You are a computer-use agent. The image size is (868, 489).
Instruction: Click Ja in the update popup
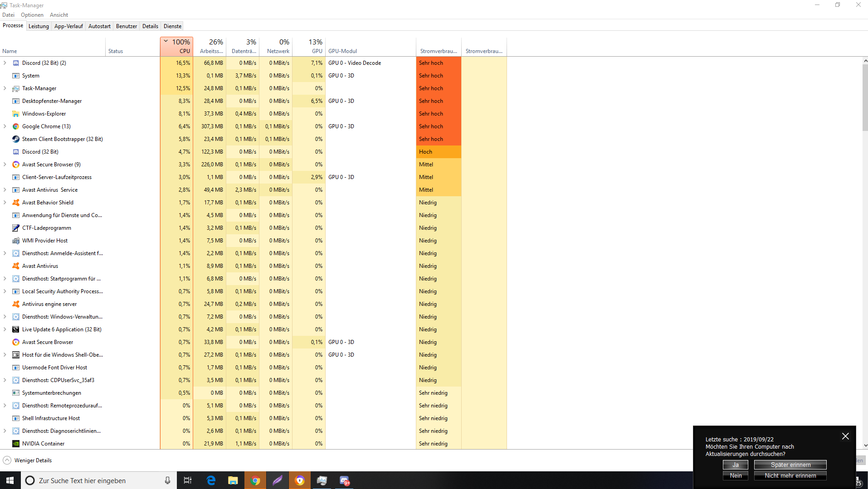point(736,465)
